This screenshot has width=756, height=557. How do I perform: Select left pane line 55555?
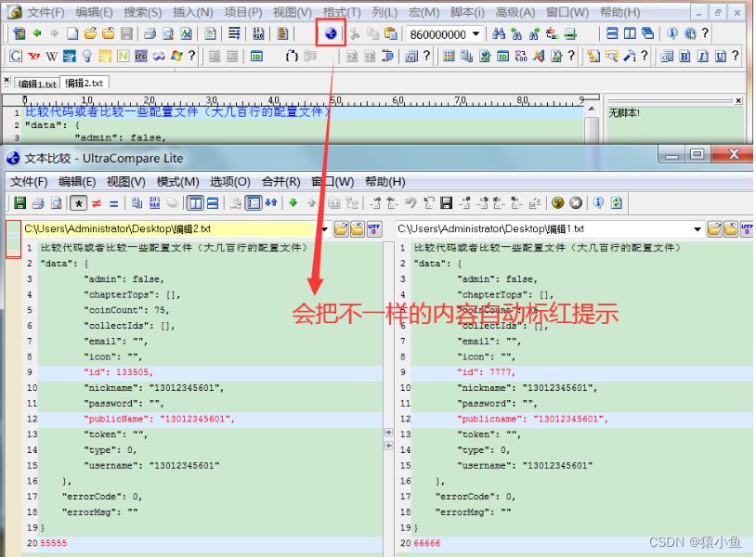click(x=210, y=543)
